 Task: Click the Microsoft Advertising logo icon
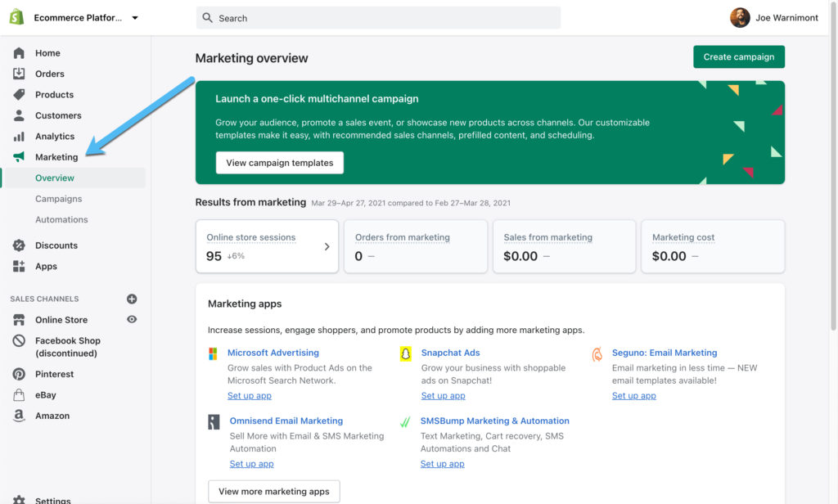[x=213, y=353]
